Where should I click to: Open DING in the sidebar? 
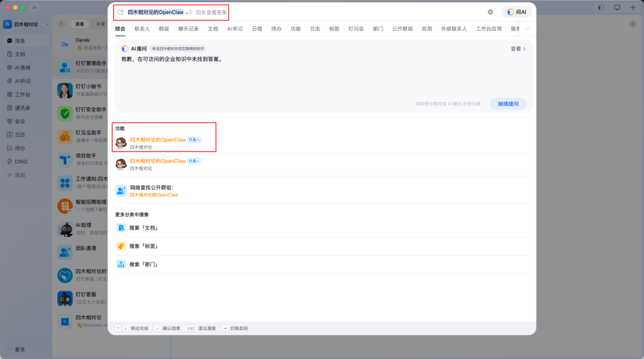[26, 162]
